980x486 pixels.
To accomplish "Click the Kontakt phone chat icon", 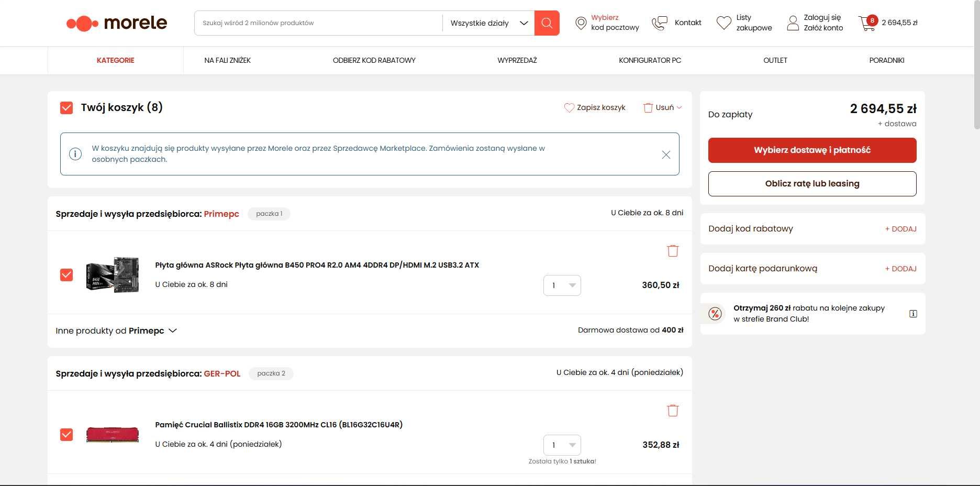I will click(x=660, y=23).
